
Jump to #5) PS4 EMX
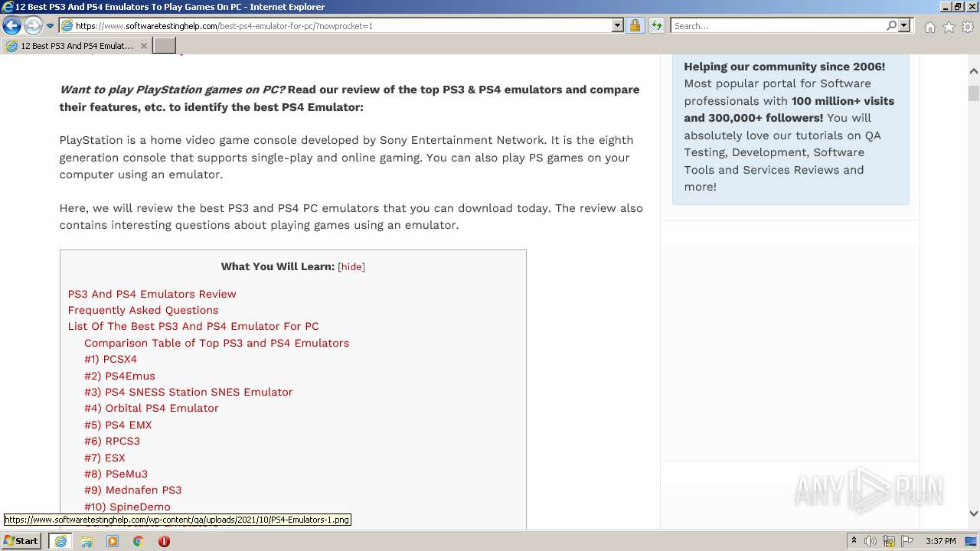118,425
